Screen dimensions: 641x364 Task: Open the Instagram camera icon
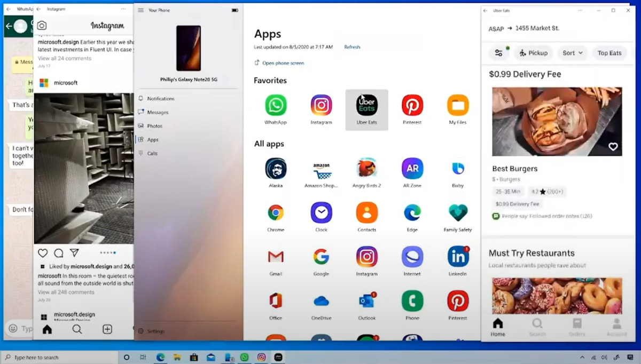coord(42,26)
